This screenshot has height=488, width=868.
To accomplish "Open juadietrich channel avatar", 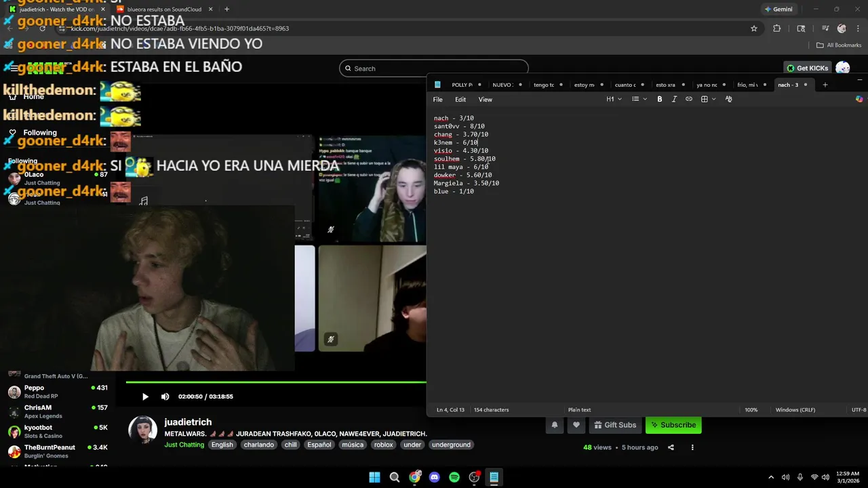I will 143,430.
